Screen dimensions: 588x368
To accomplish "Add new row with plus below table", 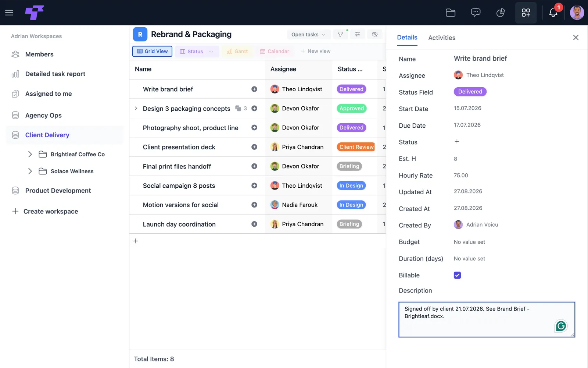I will tap(136, 241).
